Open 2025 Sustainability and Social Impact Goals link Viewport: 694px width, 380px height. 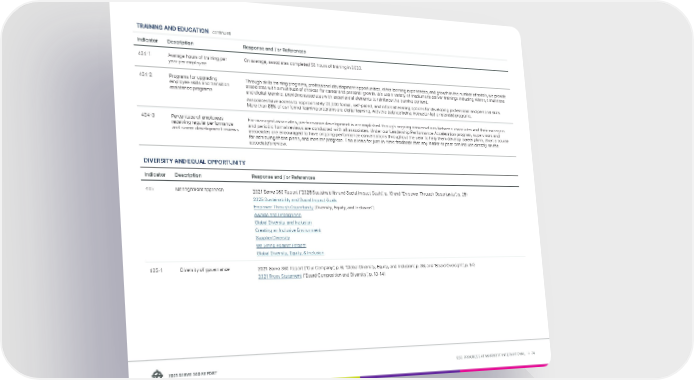point(295,200)
